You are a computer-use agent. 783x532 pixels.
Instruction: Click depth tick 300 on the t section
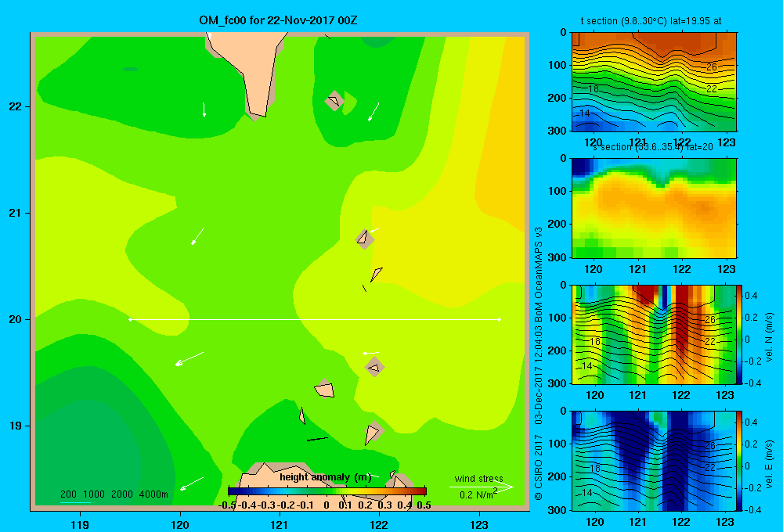[557, 131]
